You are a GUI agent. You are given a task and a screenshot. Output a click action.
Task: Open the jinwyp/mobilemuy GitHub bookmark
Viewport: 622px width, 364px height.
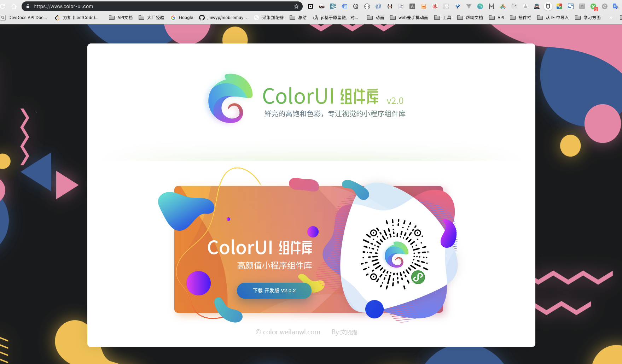pyautogui.click(x=223, y=18)
